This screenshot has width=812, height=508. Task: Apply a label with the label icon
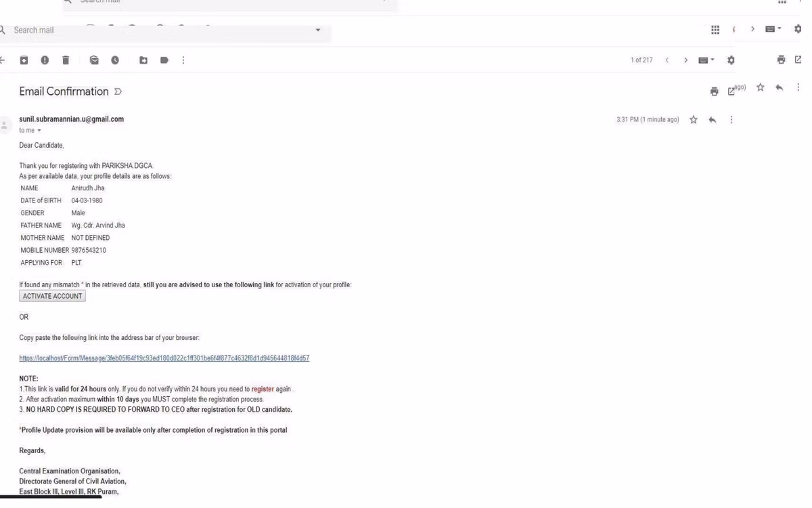(x=164, y=60)
